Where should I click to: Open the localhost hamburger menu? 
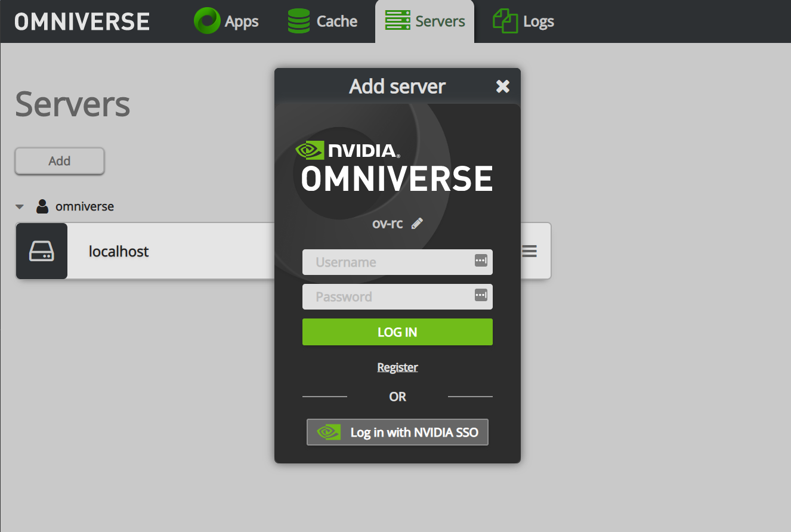(x=529, y=251)
